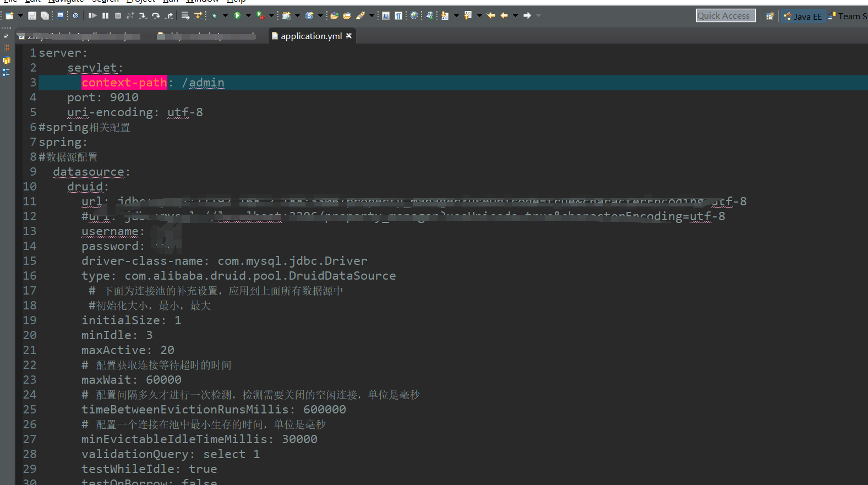Click the Save All toolbar icon
The image size is (868, 485).
coord(45,16)
